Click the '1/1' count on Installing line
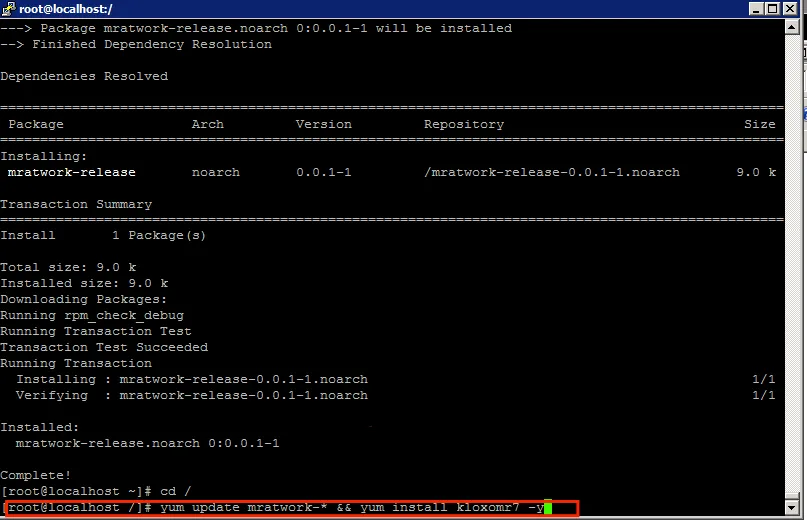807x520 pixels. [x=764, y=379]
